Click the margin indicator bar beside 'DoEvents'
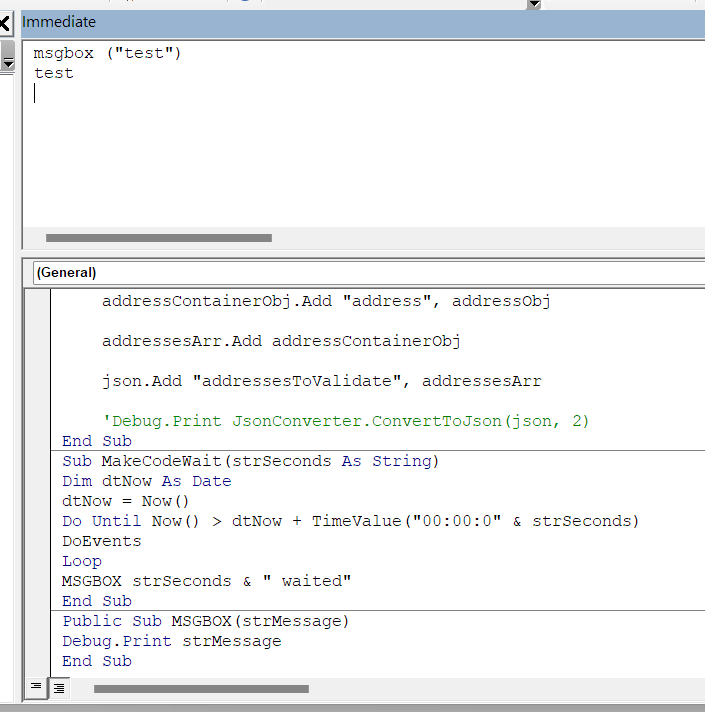705x712 pixels. 38,541
